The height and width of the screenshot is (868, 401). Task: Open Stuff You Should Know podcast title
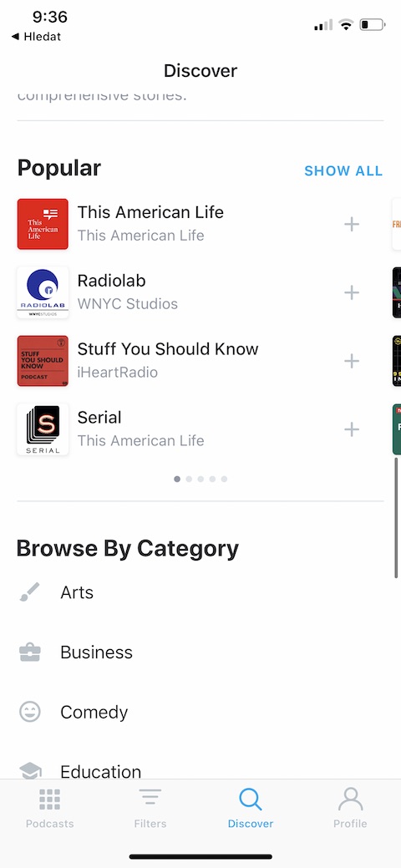168,349
